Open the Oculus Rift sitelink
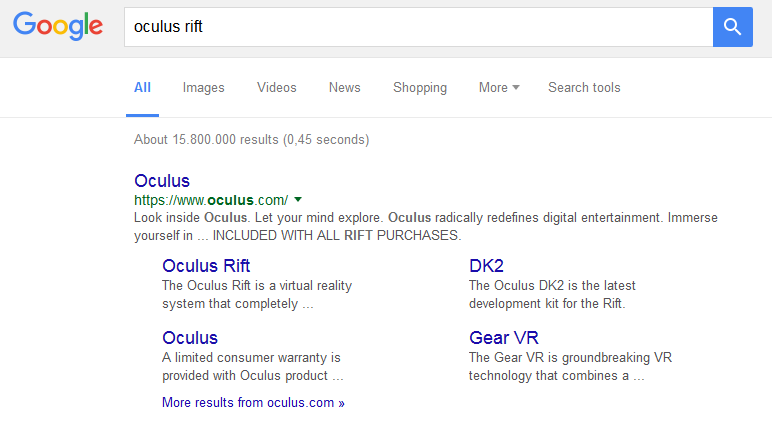The width and height of the screenshot is (772, 423). [206, 266]
